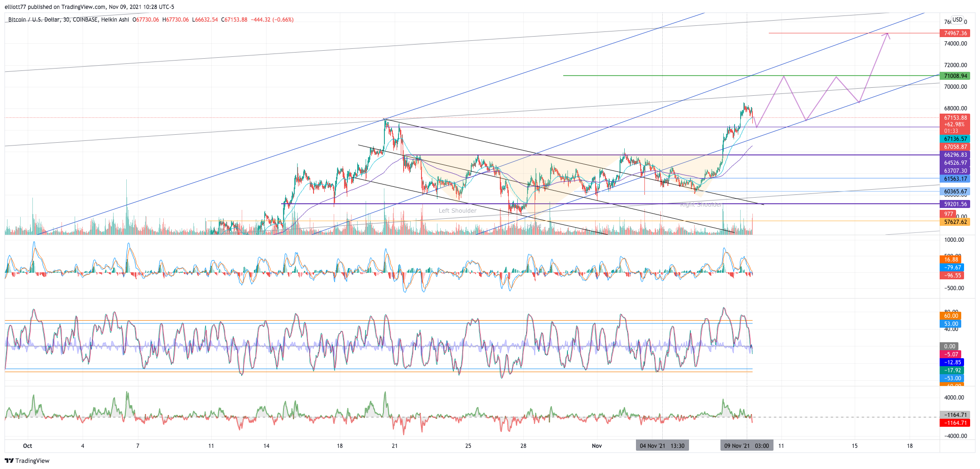The width and height of the screenshot is (980, 469).
Task: Click the 67136.57 cyan price label
Action: point(955,139)
